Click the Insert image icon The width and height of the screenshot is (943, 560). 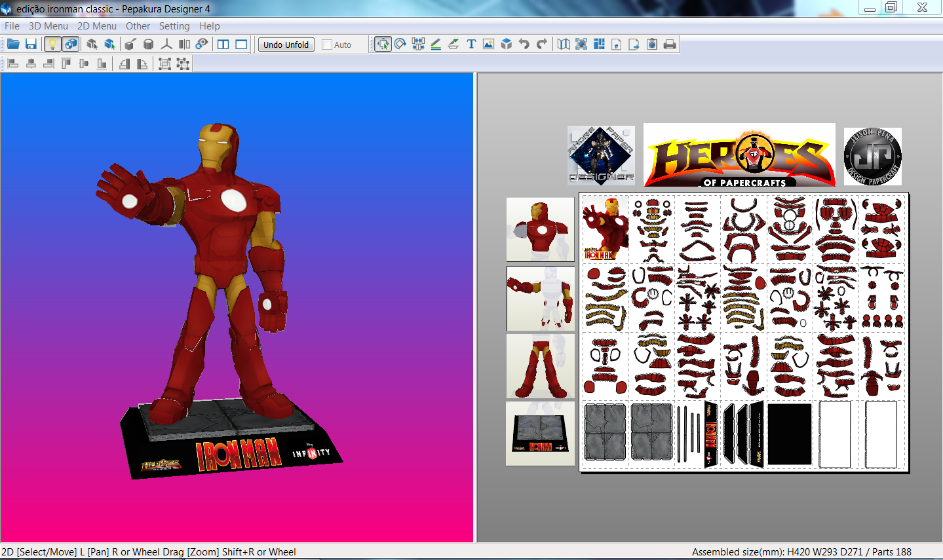pos(489,45)
